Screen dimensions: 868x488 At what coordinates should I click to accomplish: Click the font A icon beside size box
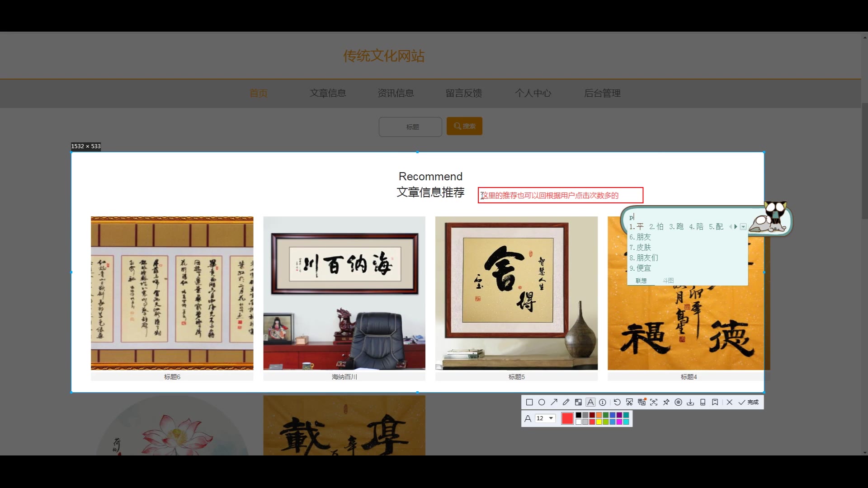coord(528,418)
